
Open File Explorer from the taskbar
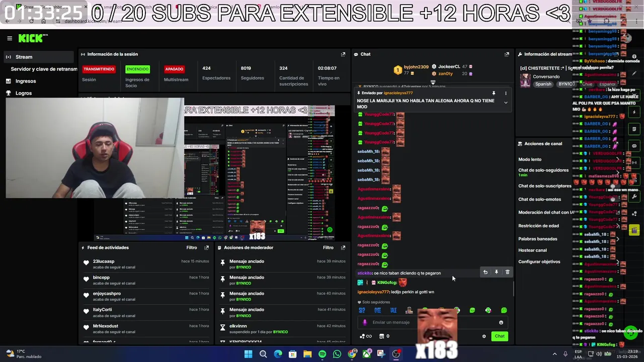click(x=307, y=354)
